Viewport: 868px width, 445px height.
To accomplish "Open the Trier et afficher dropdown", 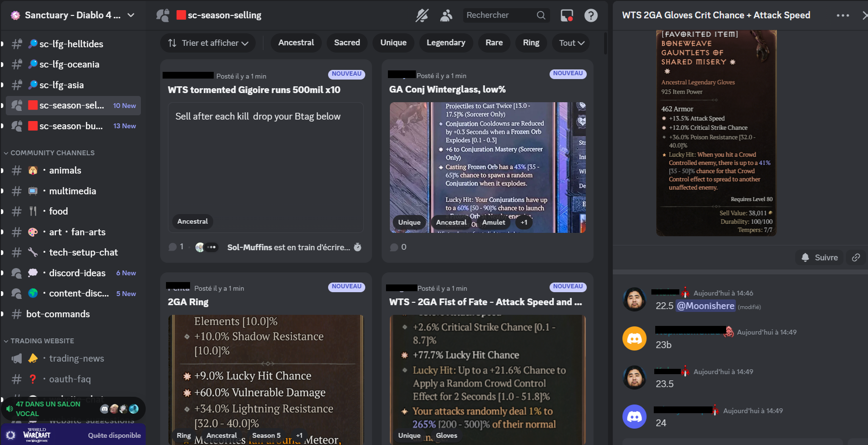I will [x=208, y=43].
